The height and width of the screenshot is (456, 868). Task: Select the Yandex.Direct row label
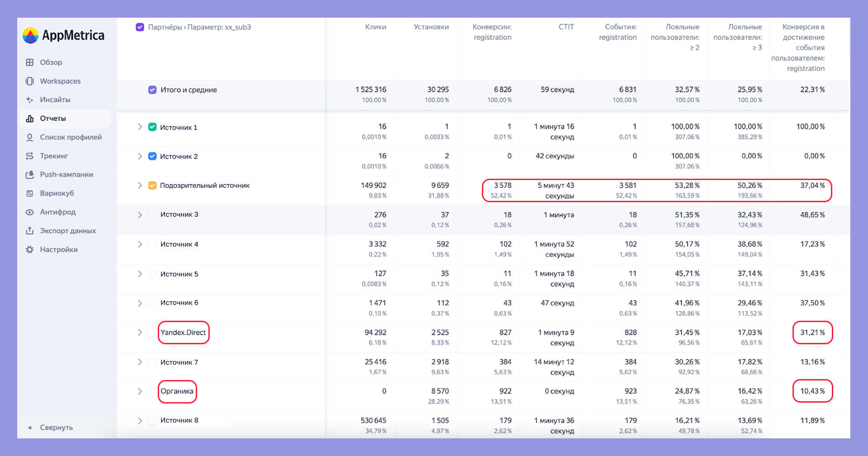coord(183,332)
